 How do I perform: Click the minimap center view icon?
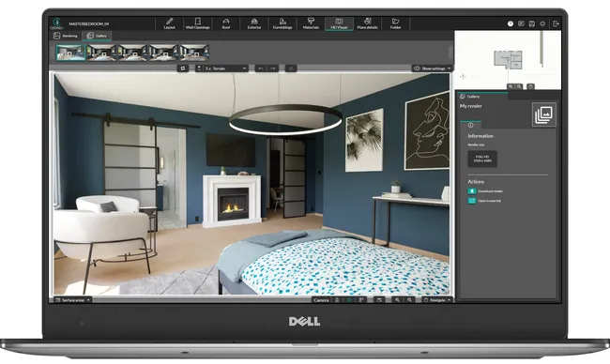coord(530,86)
